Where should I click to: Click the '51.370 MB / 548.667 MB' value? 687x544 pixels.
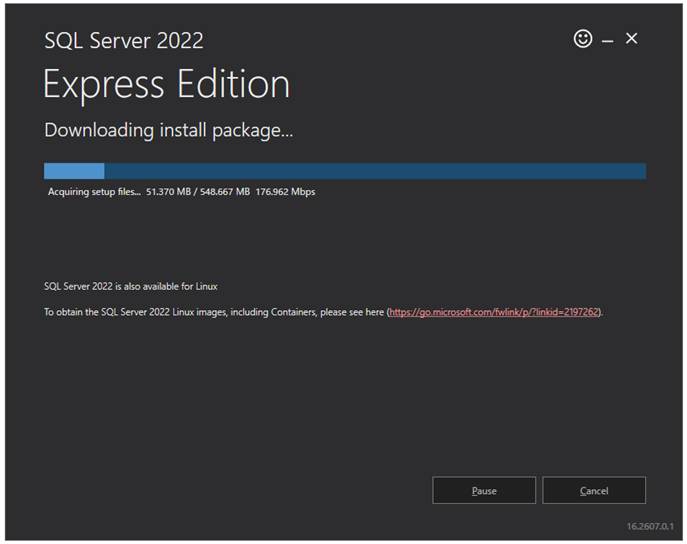click(198, 192)
